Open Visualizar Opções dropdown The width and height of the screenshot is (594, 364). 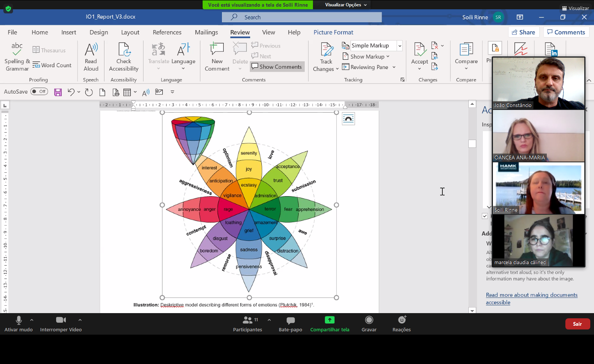click(346, 5)
